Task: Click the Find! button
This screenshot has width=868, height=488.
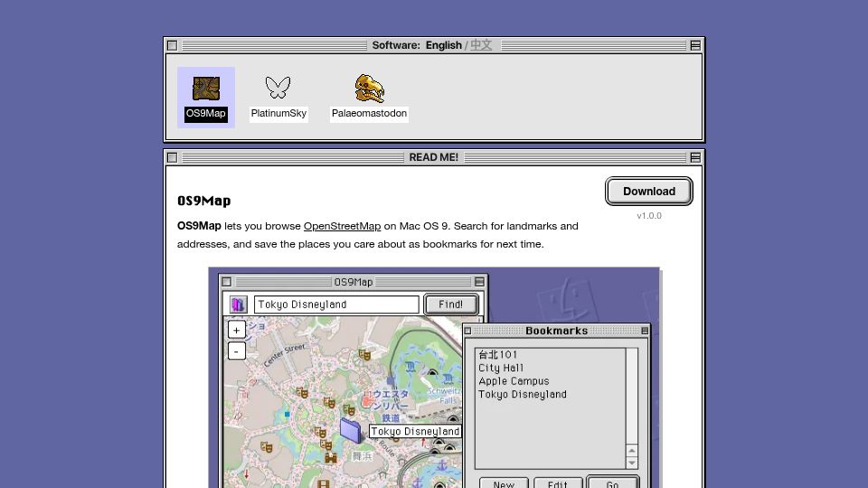Action: 450,305
